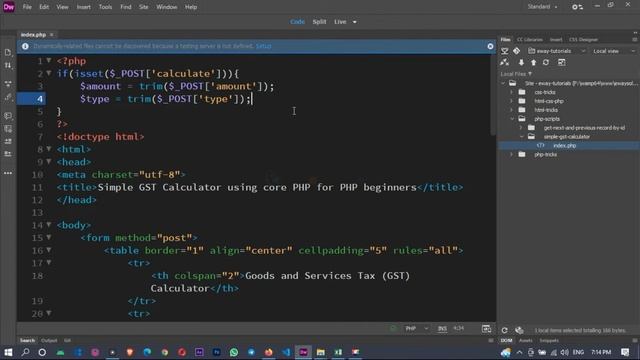
Task: Click the code editor vertical scrollbar
Action: point(493,95)
